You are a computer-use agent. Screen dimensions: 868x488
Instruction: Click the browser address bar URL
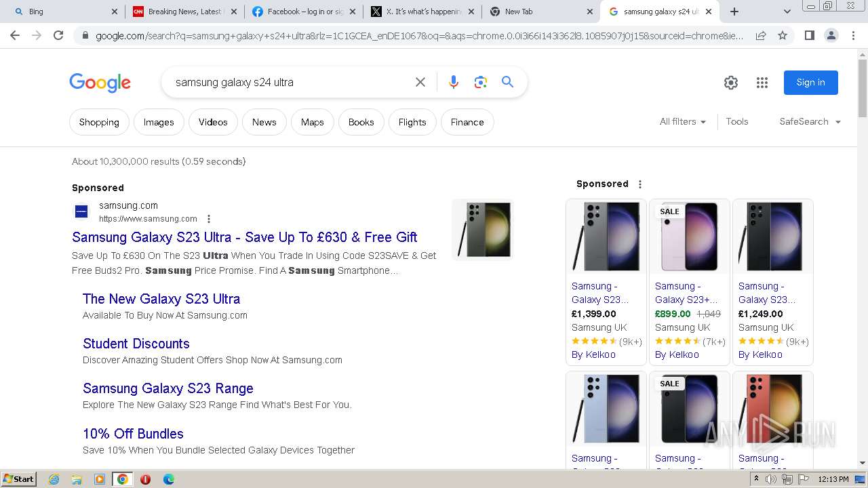click(x=419, y=35)
